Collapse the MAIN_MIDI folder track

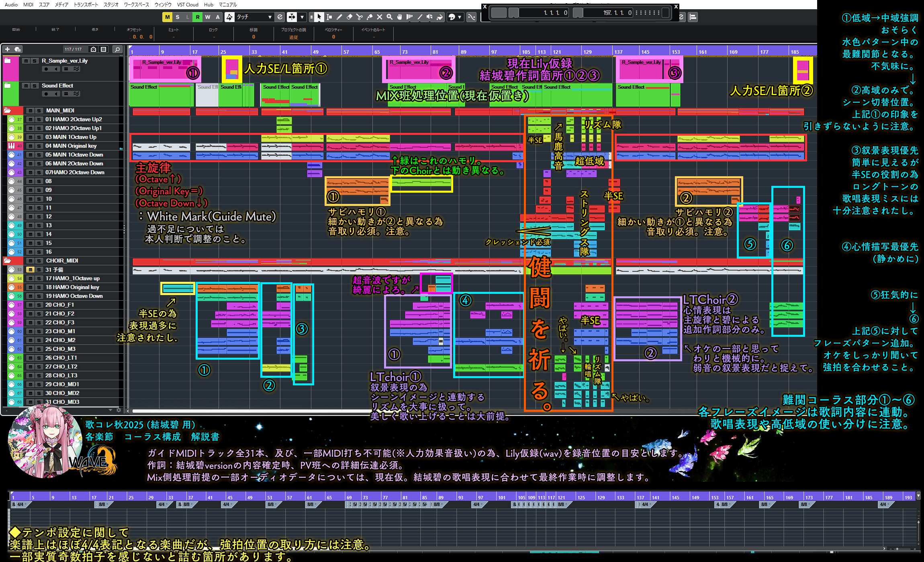tap(7, 110)
